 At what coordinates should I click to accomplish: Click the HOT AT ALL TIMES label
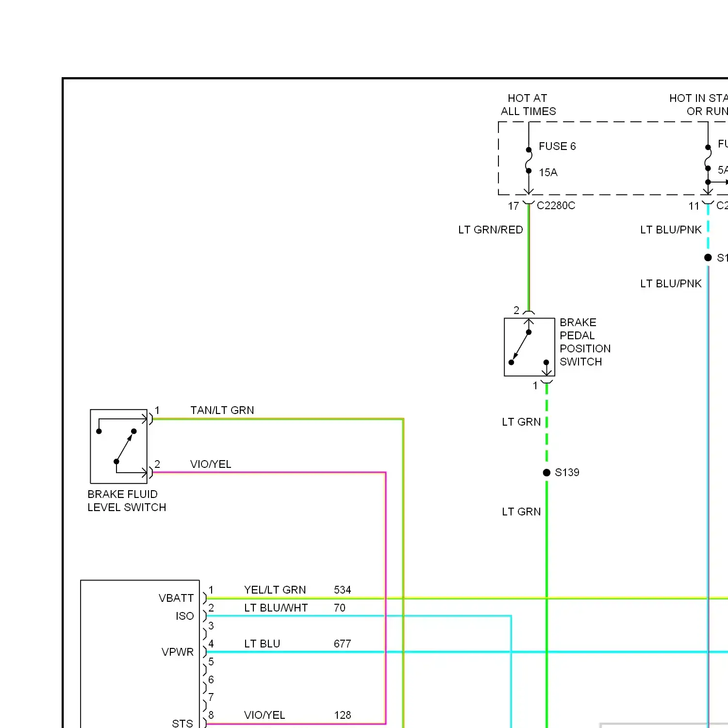(x=528, y=104)
